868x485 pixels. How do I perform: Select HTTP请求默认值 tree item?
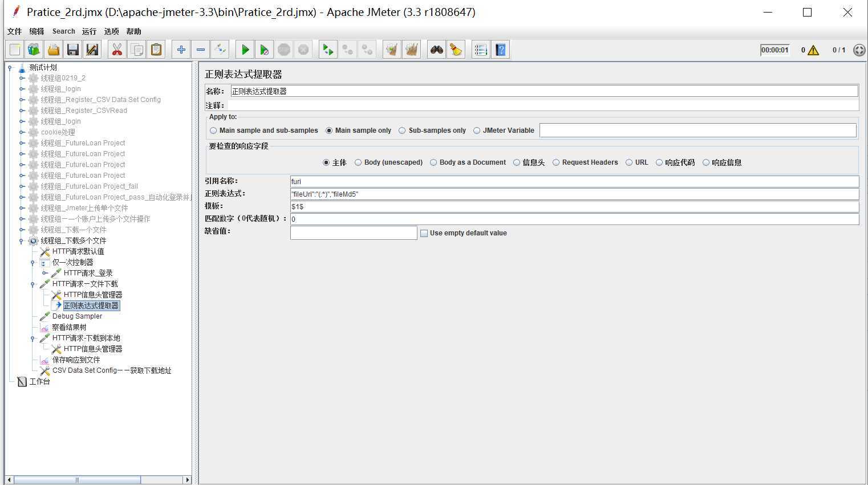click(78, 251)
